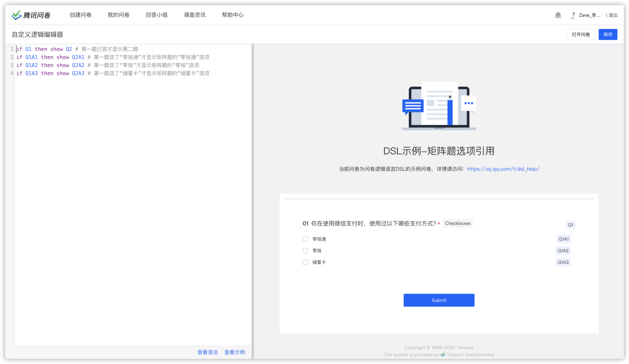Click the Tencent Questionnaire footer logo

pos(443,354)
